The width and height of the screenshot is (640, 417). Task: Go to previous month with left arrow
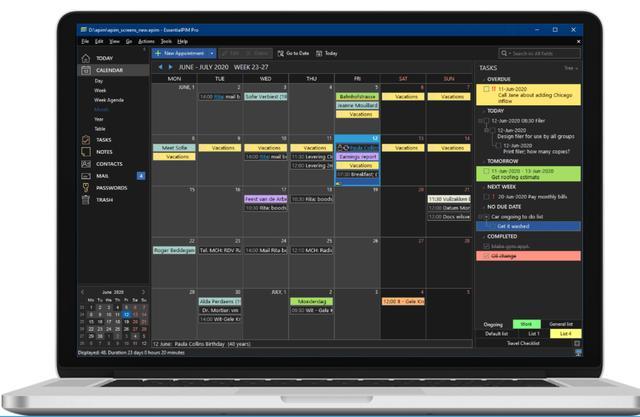(159, 67)
